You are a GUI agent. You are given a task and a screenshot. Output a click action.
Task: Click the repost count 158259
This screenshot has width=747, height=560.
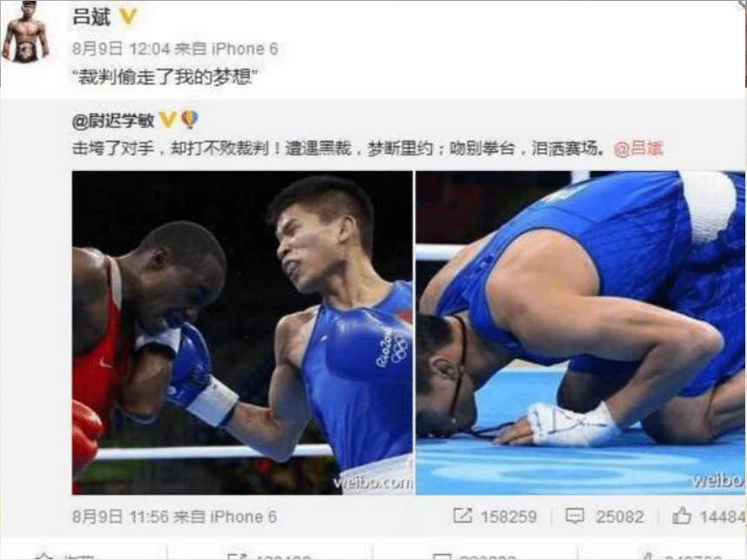[x=508, y=517]
